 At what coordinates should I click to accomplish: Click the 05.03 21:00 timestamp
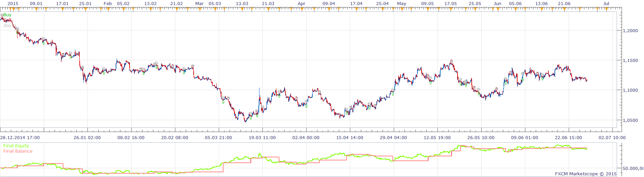[218, 138]
